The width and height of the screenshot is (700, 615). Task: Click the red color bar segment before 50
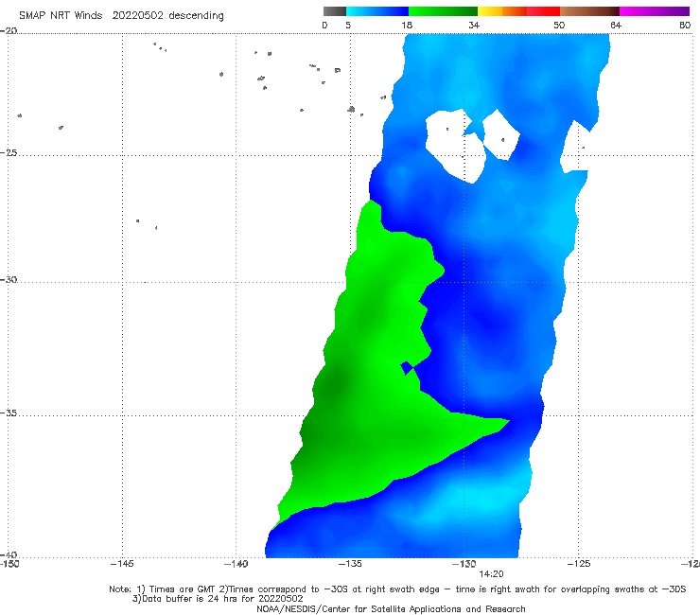[543, 11]
